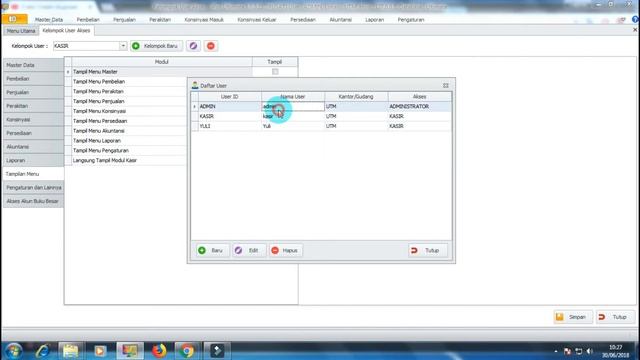
Task: Open the Laporan menu
Action: [x=375, y=20]
